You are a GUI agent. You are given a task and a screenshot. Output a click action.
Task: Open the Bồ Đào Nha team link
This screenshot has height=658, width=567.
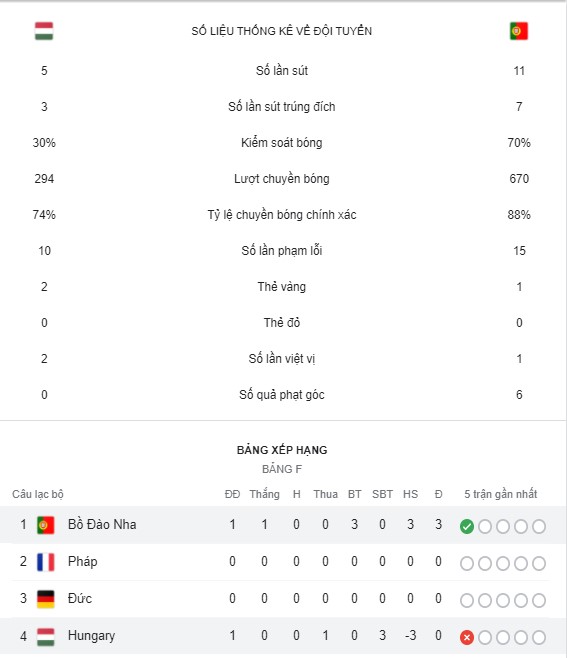tap(102, 525)
